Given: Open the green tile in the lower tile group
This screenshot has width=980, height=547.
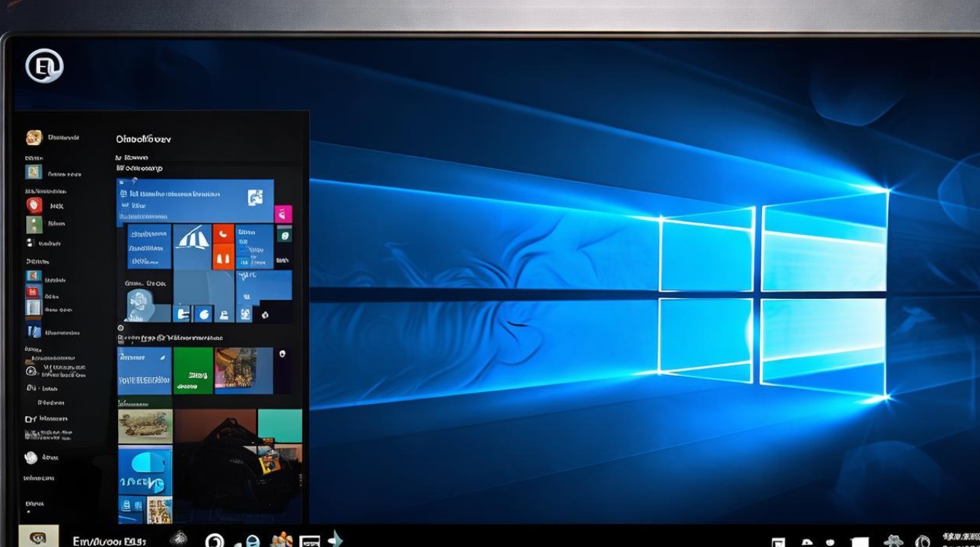Looking at the screenshot, I should point(193,371).
